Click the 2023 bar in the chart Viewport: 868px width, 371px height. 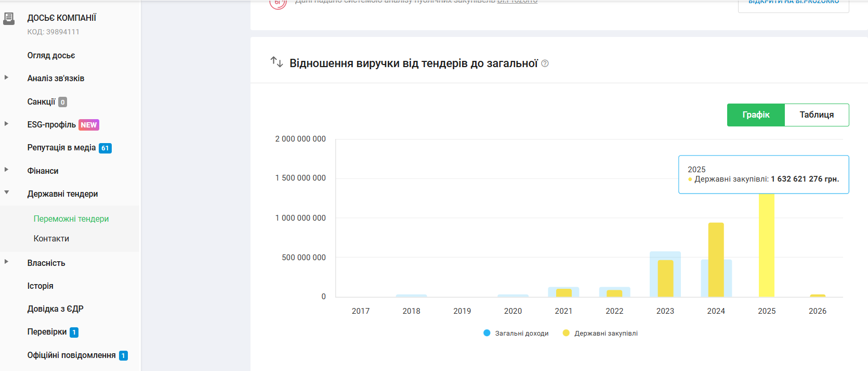click(x=665, y=276)
